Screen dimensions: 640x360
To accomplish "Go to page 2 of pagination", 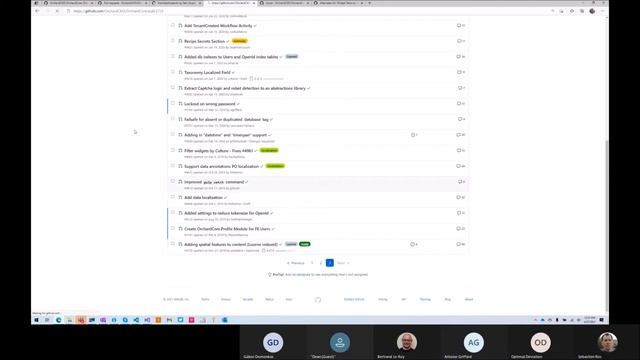I will pos(321,263).
